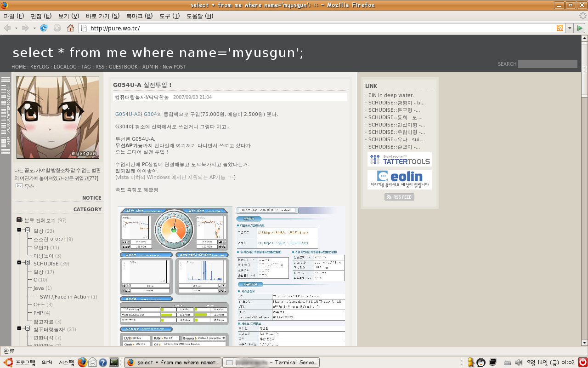Click the Stop loading icon
Image resolution: width=588 pixels, height=368 pixels.
point(57,28)
